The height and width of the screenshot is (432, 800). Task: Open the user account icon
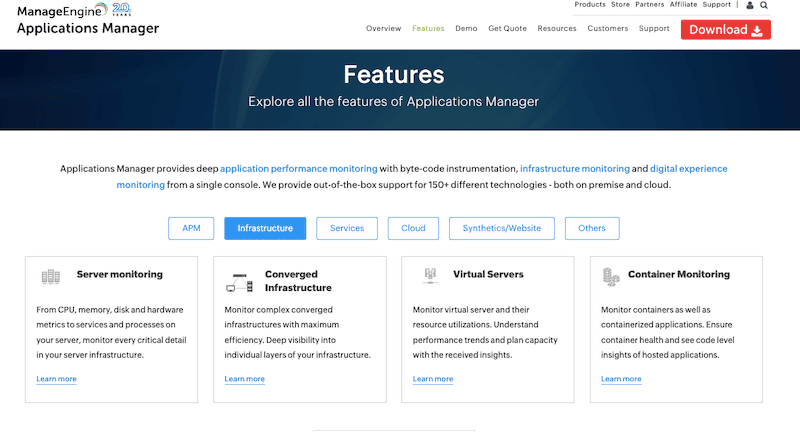(749, 5)
